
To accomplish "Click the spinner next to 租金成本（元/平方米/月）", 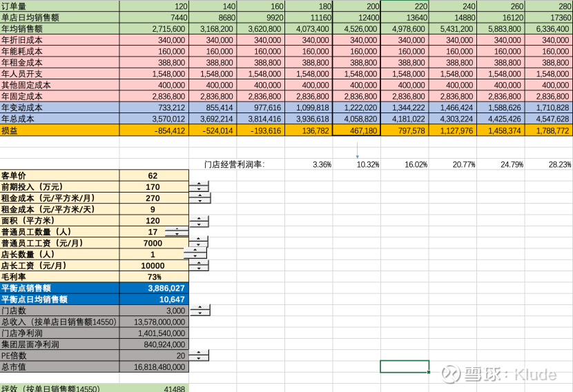I will tap(200, 198).
